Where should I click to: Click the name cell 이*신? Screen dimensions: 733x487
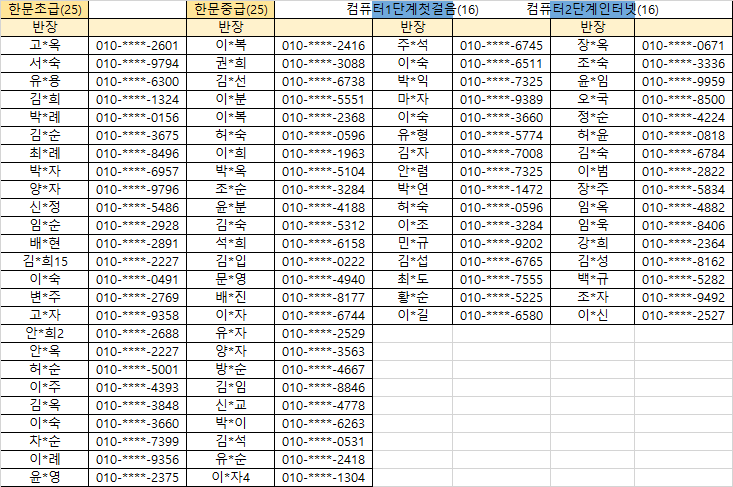pos(592,315)
